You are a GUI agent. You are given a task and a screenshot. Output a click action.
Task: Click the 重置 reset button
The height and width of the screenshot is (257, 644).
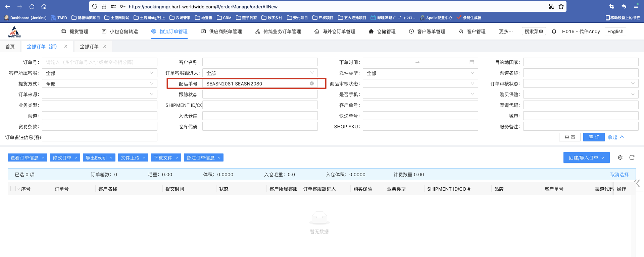570,137
